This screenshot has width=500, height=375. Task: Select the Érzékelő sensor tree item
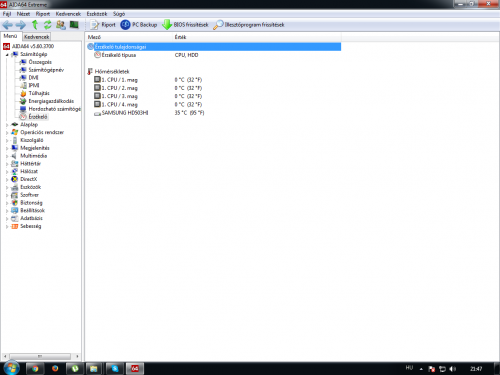(x=33, y=117)
